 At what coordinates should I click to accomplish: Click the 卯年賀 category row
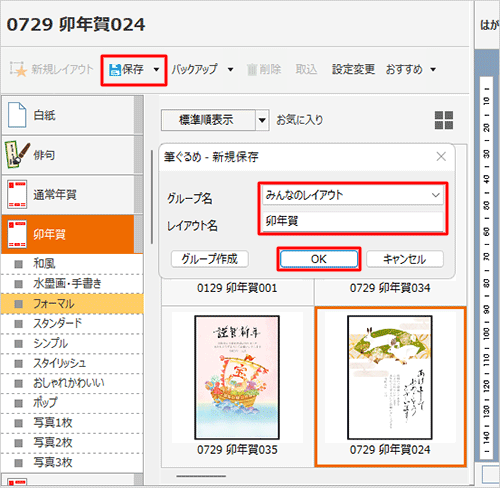coord(68,234)
